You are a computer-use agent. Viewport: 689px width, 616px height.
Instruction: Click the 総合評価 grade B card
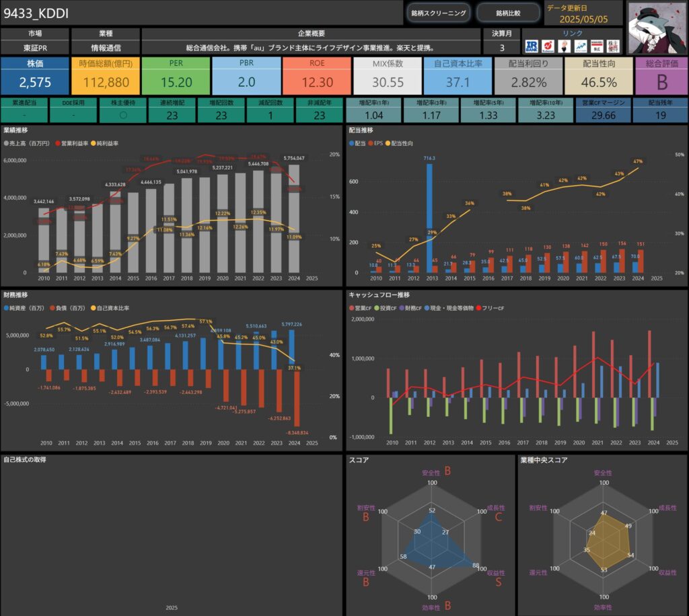(662, 76)
